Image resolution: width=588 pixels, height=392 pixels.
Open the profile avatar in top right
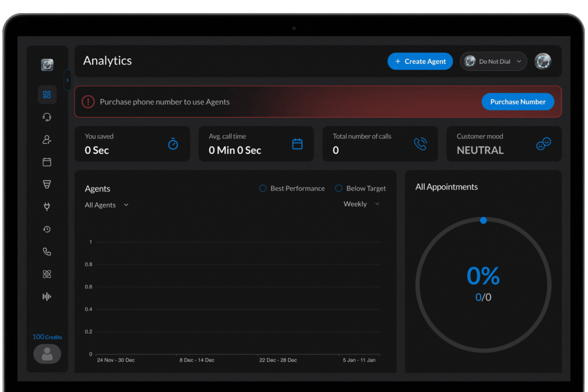(543, 61)
